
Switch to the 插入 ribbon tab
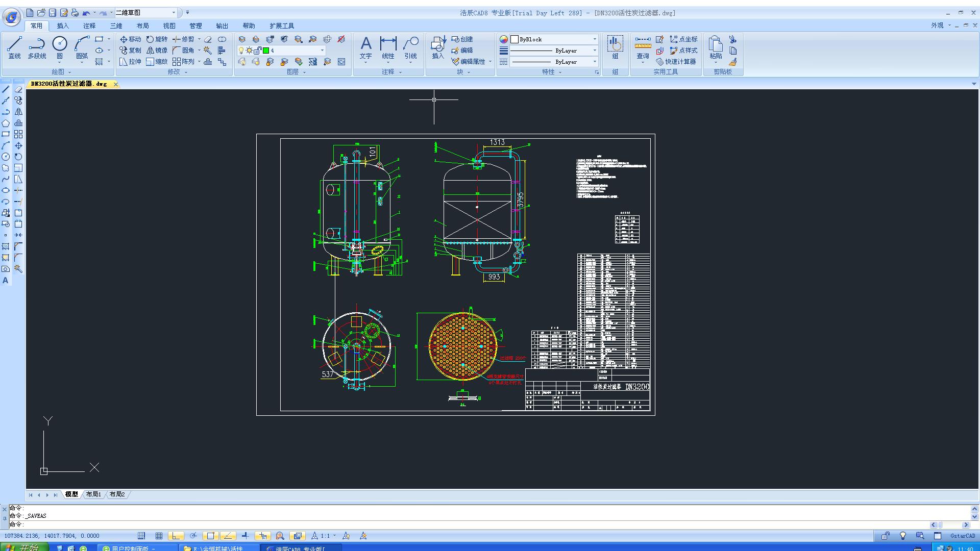[x=62, y=26]
